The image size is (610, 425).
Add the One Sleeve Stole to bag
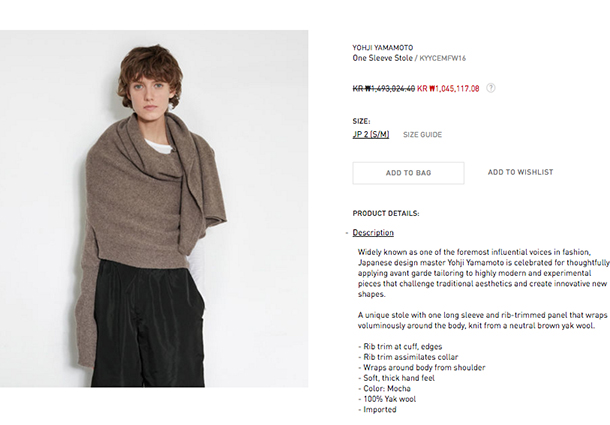click(408, 173)
